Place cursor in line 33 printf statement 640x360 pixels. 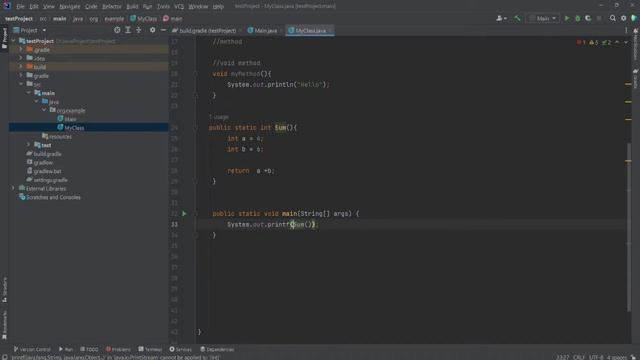272,224
